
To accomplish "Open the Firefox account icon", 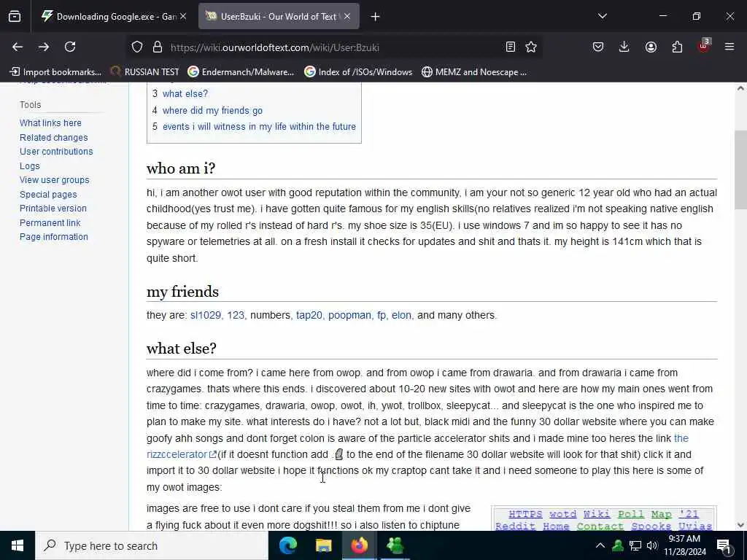I will pyautogui.click(x=651, y=47).
